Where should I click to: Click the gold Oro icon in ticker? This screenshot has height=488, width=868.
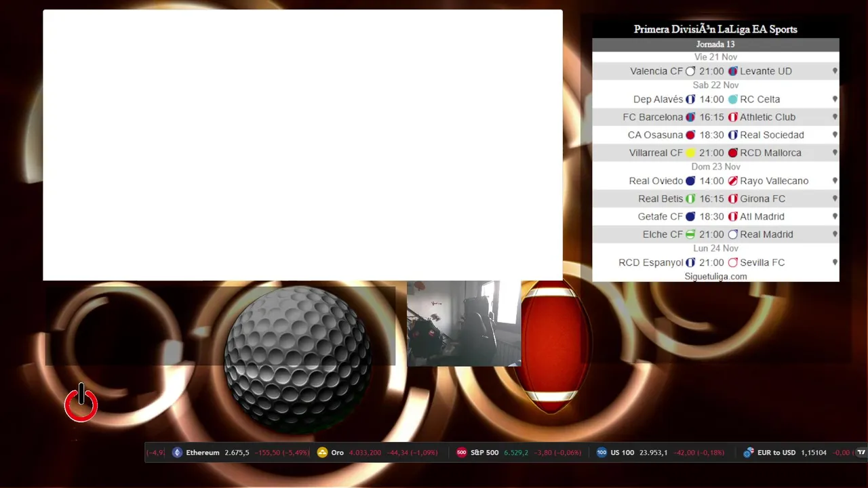coord(322,452)
